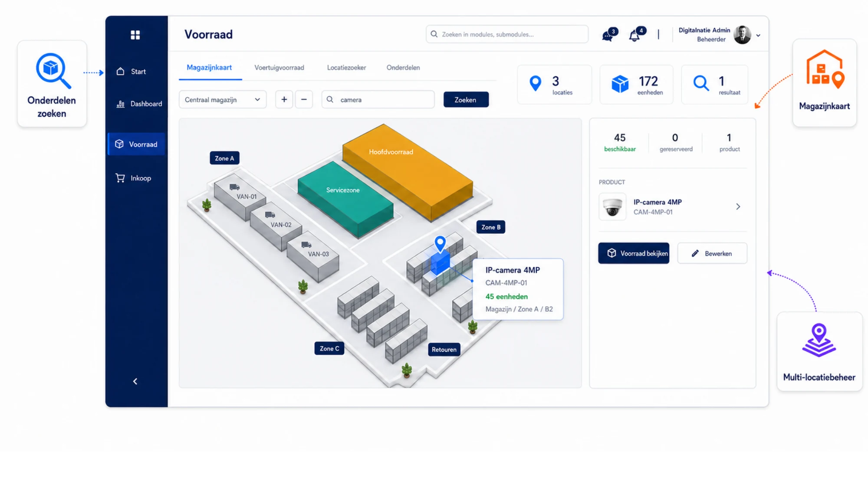Image resolution: width=868 pixels, height=488 pixels.
Task: Click the 172 eenheden box icon
Action: [x=620, y=84]
